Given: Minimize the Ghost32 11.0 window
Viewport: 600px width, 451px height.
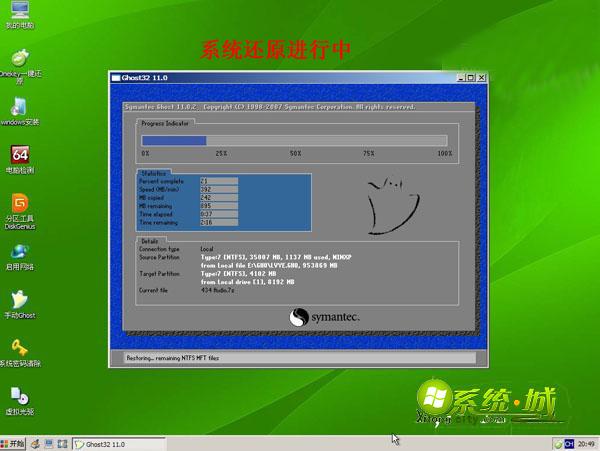Looking at the screenshot, I should click(x=461, y=78).
